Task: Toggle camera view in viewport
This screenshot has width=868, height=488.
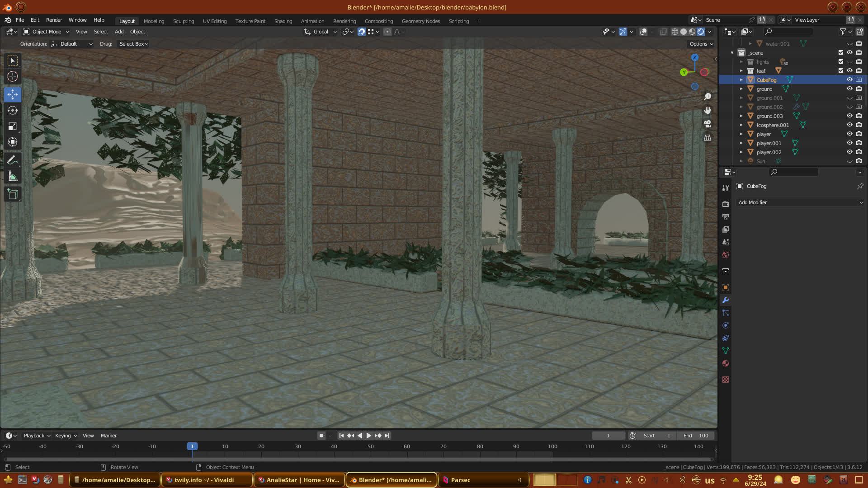Action: point(708,124)
